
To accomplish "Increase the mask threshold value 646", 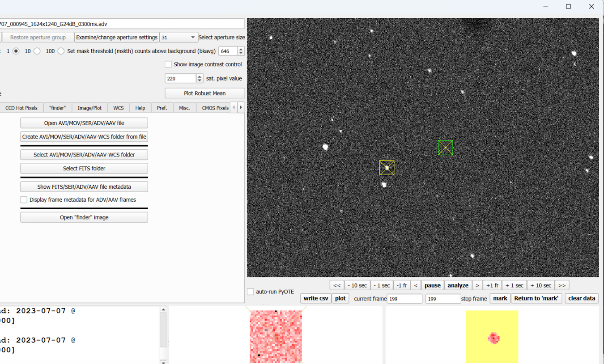I will pyautogui.click(x=241, y=49).
